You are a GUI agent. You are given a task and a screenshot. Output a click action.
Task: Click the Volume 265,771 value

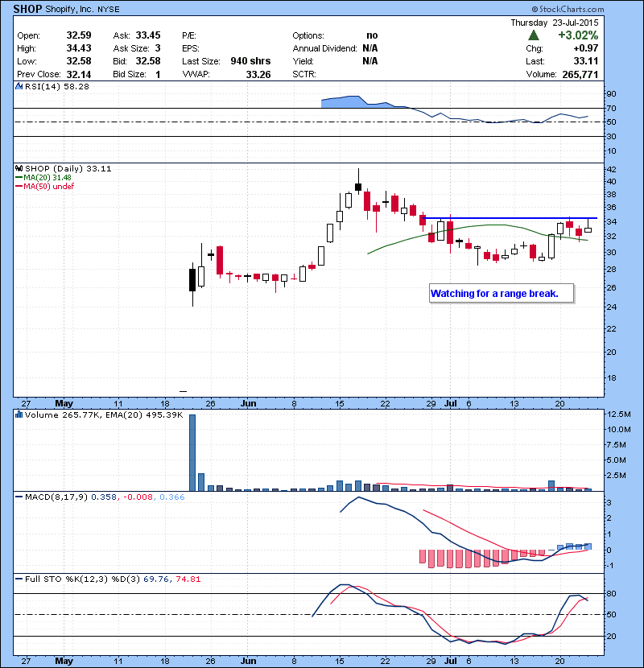click(580, 75)
